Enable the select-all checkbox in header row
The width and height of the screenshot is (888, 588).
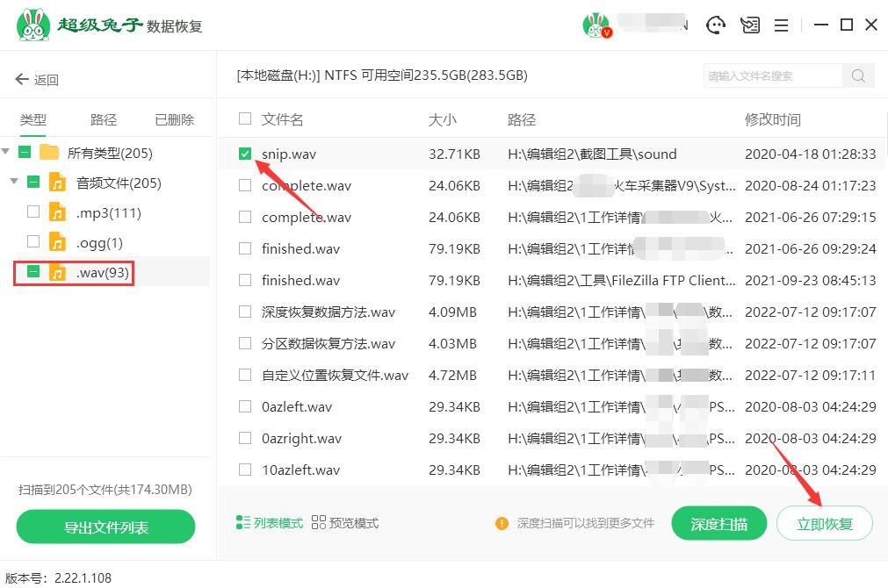pyautogui.click(x=244, y=118)
